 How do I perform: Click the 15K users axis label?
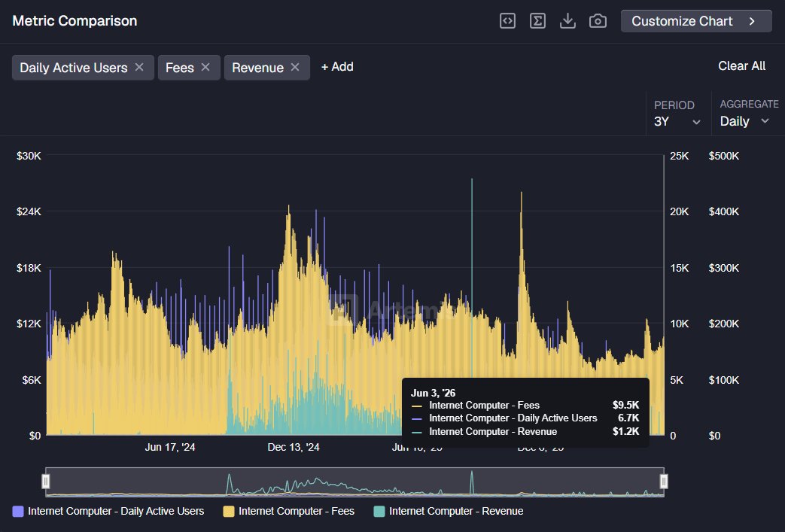click(x=680, y=268)
